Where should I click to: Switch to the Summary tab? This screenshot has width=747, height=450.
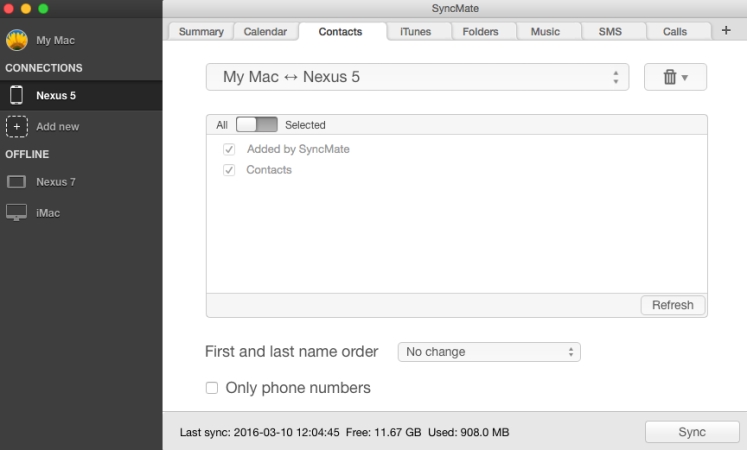click(x=201, y=31)
